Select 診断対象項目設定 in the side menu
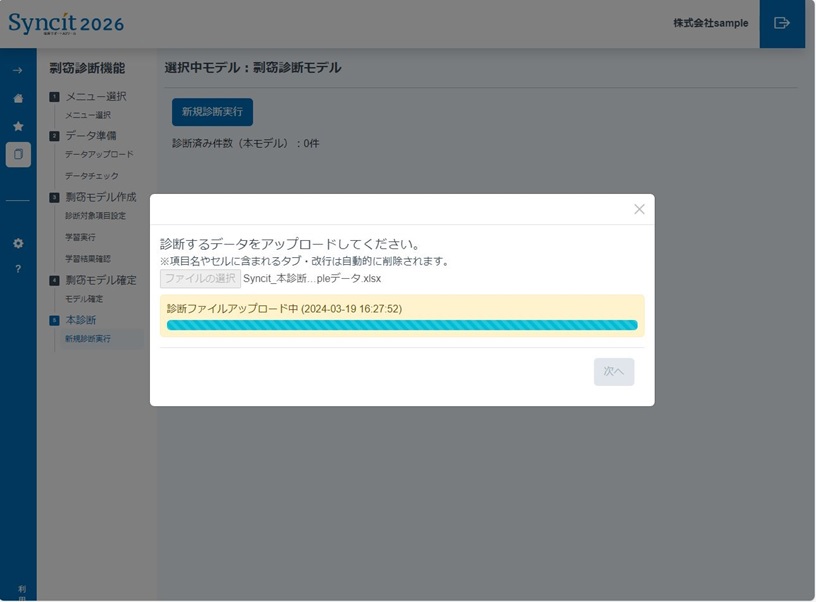The height and width of the screenshot is (602, 816). point(96,215)
